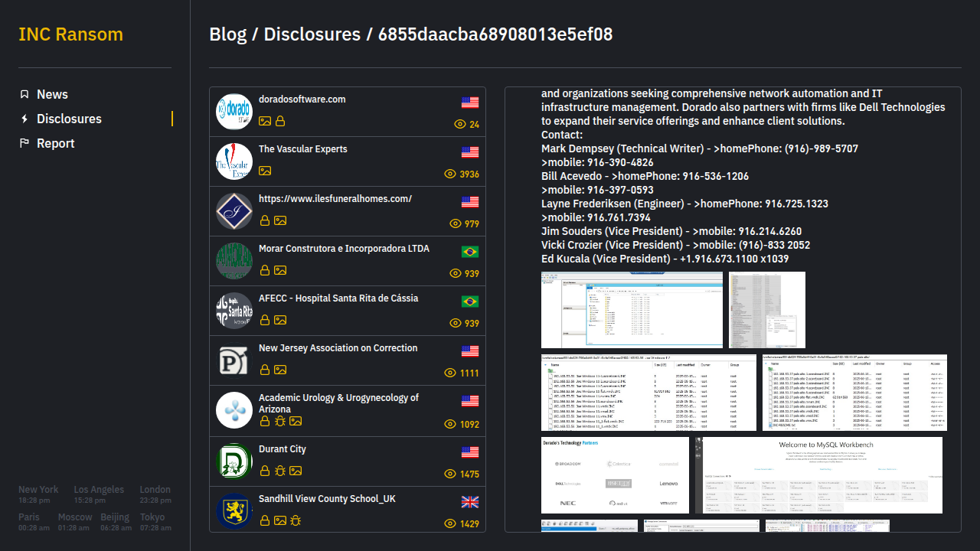Click the Santa Rita hospital logo

pyautogui.click(x=234, y=311)
